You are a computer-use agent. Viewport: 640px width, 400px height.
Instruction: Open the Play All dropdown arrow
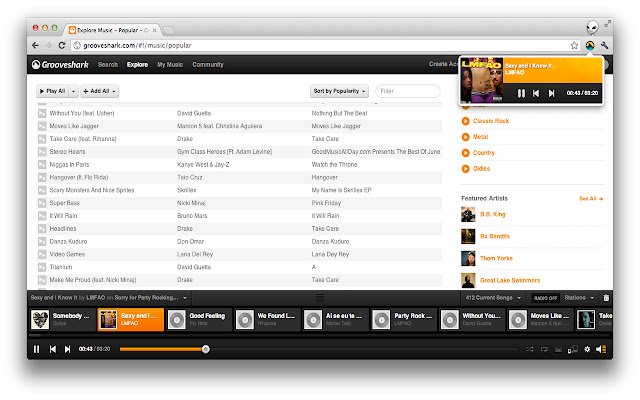click(73, 91)
